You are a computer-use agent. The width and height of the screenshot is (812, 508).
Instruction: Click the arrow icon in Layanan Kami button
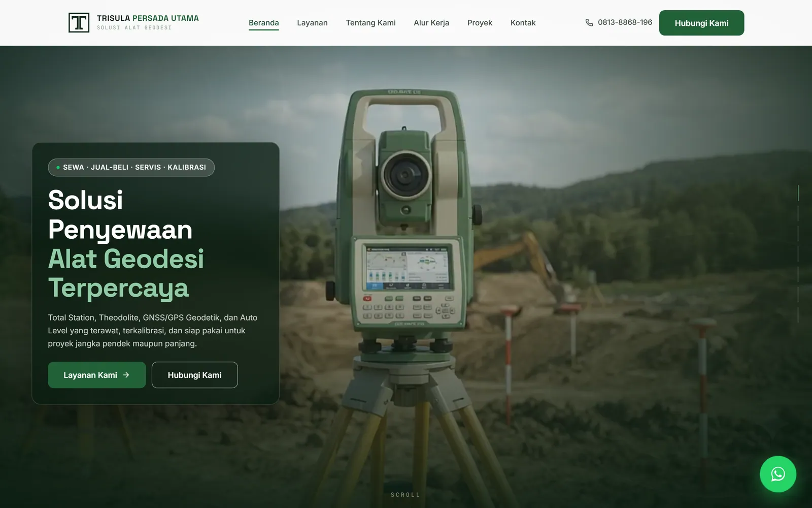[126, 375]
